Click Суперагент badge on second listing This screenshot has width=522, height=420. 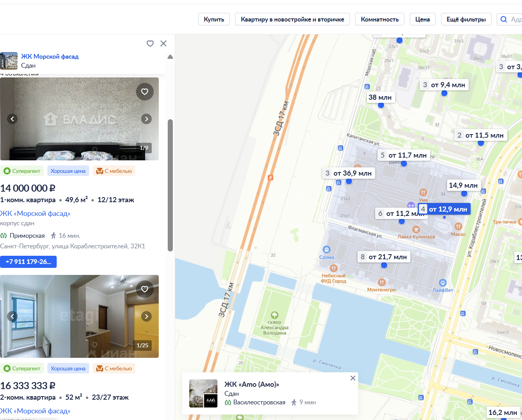pyautogui.click(x=22, y=368)
